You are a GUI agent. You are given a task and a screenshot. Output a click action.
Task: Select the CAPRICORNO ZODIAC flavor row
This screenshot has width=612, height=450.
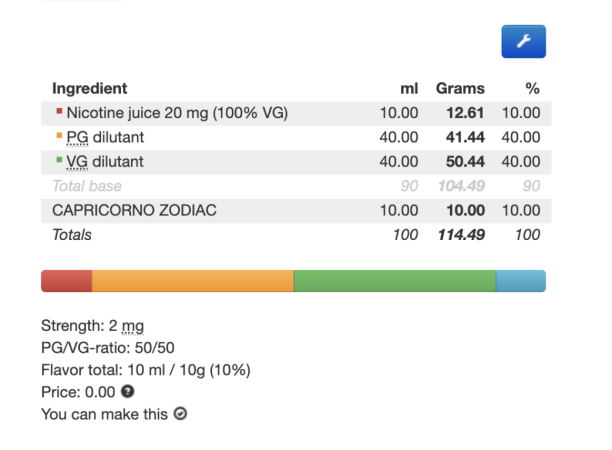click(296, 211)
